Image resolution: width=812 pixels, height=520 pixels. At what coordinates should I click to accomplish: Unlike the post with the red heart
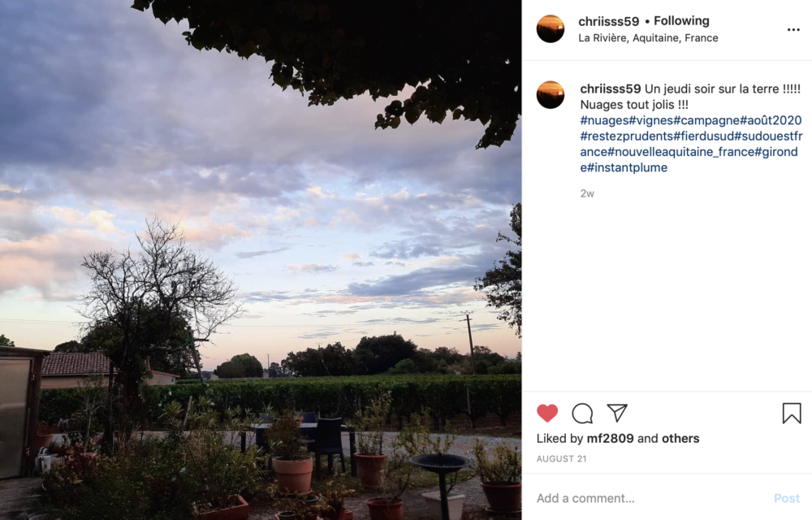[x=547, y=413]
